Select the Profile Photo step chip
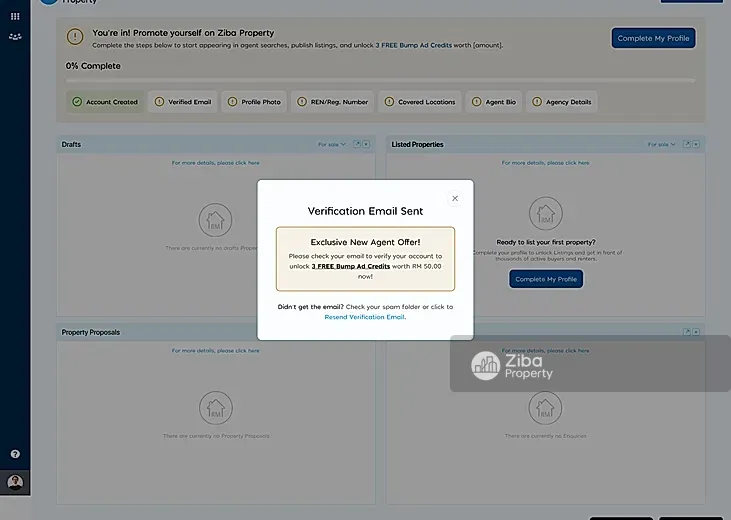The width and height of the screenshot is (731, 520). tap(254, 102)
